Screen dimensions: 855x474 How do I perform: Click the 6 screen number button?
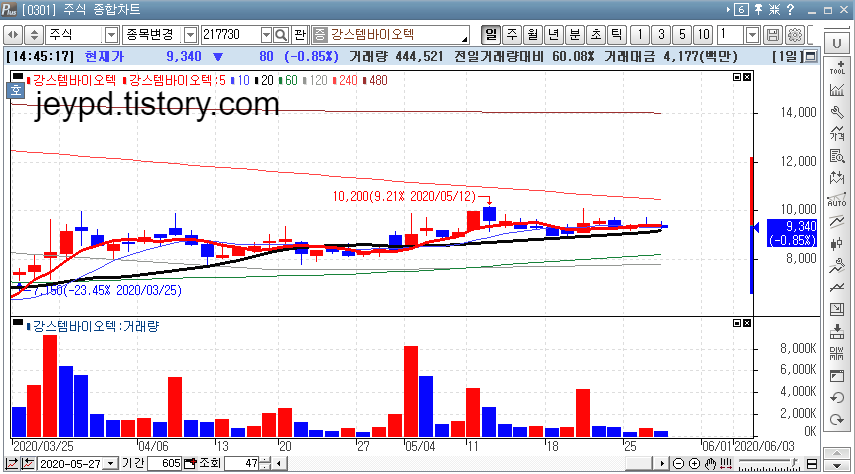pos(741,9)
